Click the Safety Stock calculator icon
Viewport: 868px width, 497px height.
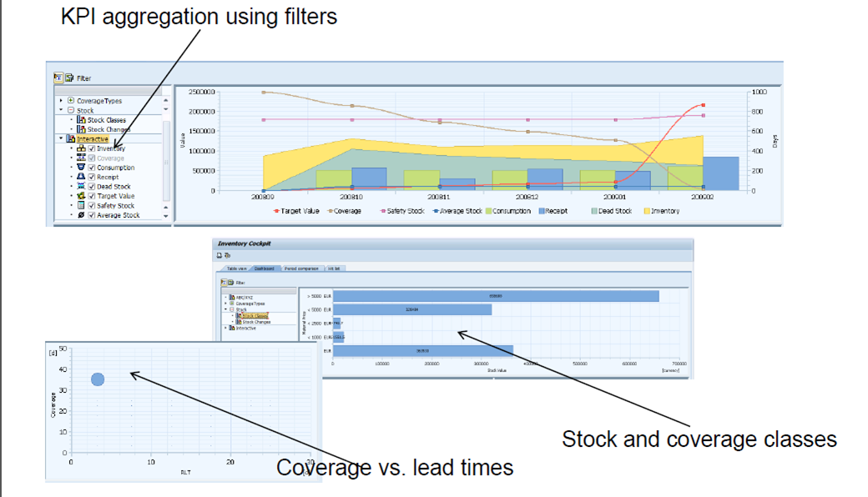point(81,205)
